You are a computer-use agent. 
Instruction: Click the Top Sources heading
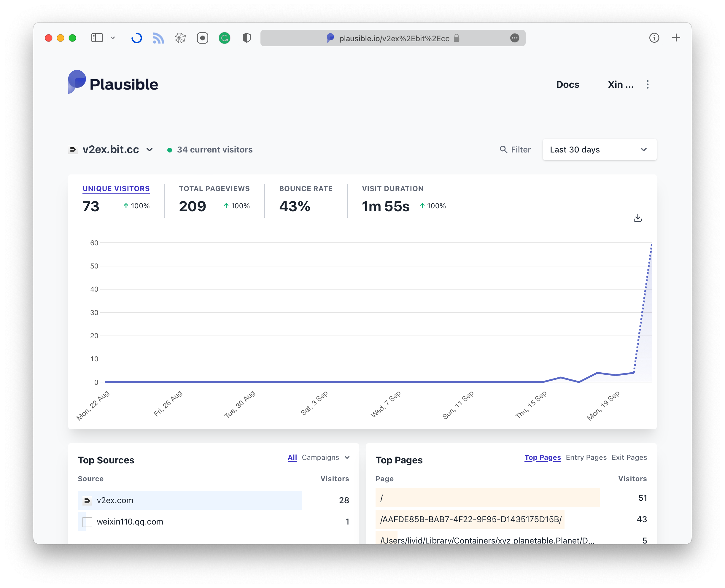pos(106,460)
